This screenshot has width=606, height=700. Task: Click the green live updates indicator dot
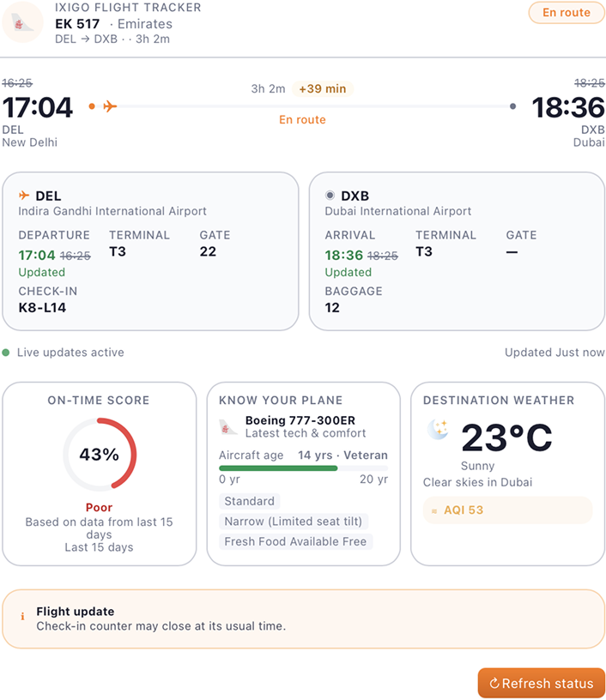pos(6,353)
